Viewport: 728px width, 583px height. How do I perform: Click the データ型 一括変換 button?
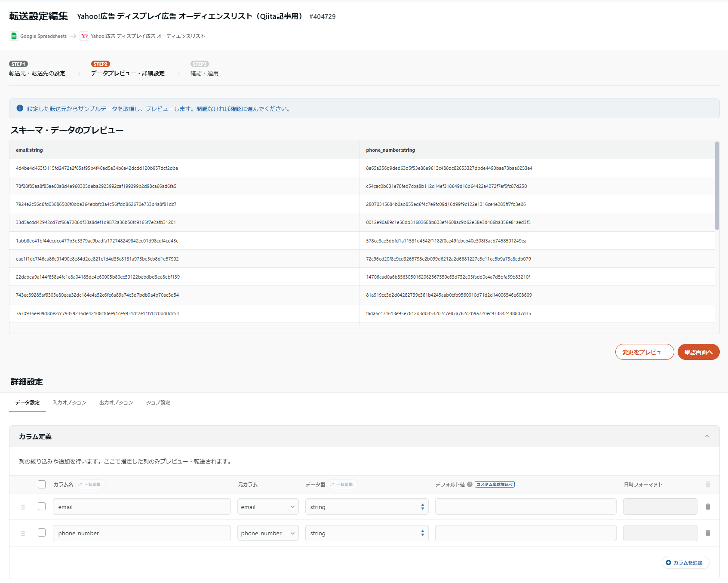[x=343, y=484]
